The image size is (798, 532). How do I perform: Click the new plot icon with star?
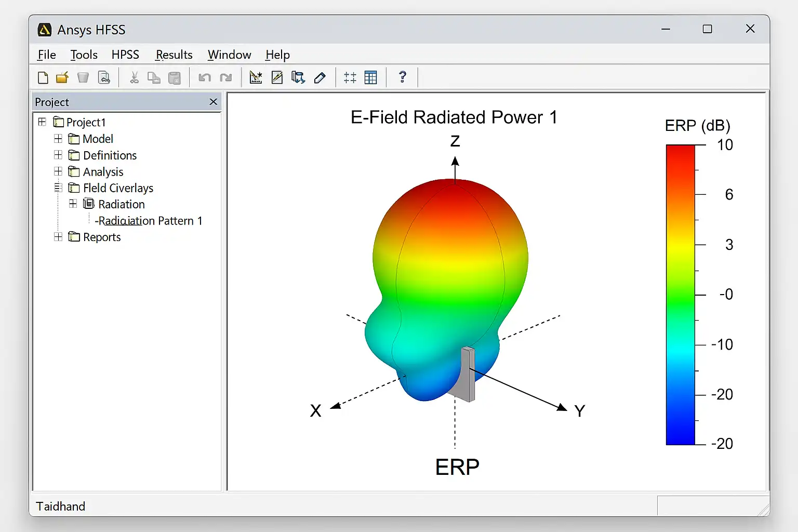point(256,78)
